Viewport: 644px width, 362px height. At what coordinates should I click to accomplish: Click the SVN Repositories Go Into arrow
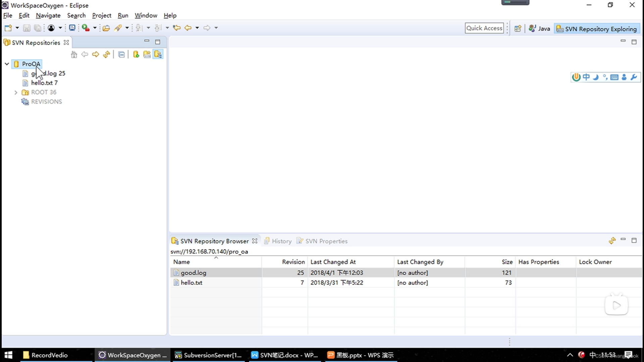click(96, 54)
